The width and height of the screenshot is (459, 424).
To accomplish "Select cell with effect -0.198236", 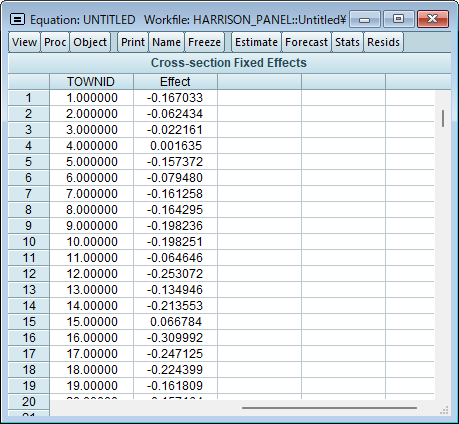I will click(175, 226).
